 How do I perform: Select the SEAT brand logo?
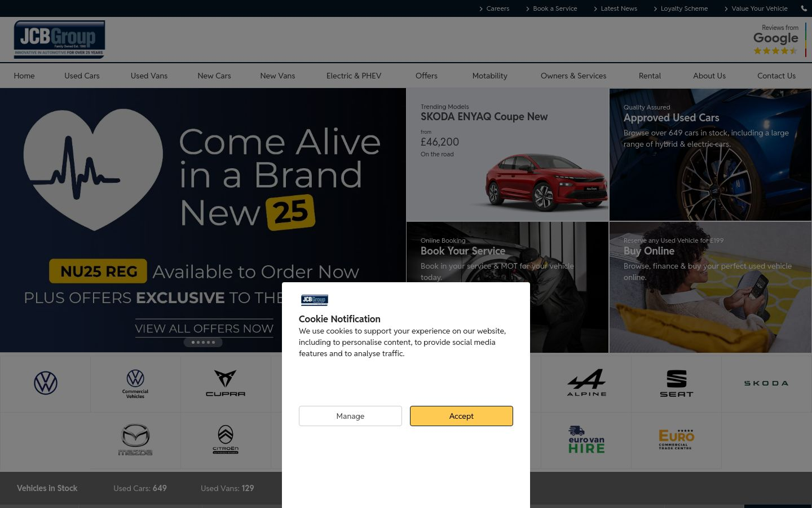(x=677, y=383)
